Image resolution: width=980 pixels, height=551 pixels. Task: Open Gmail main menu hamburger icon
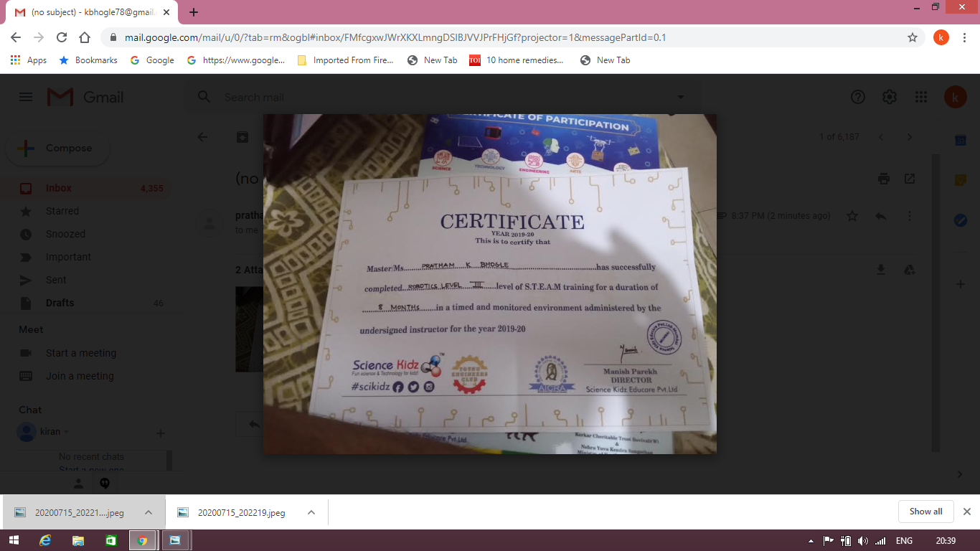pyautogui.click(x=26, y=97)
